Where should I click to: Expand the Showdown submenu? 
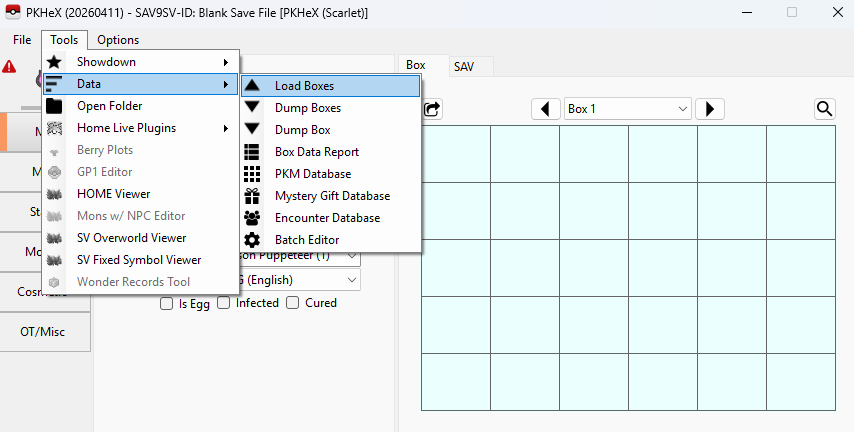(x=140, y=62)
